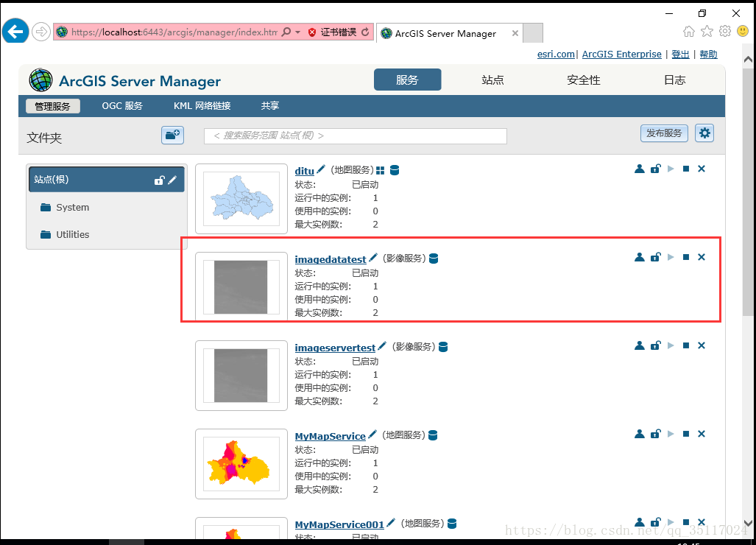
Task: Open imageservertest permissions person icon
Action: coord(639,345)
